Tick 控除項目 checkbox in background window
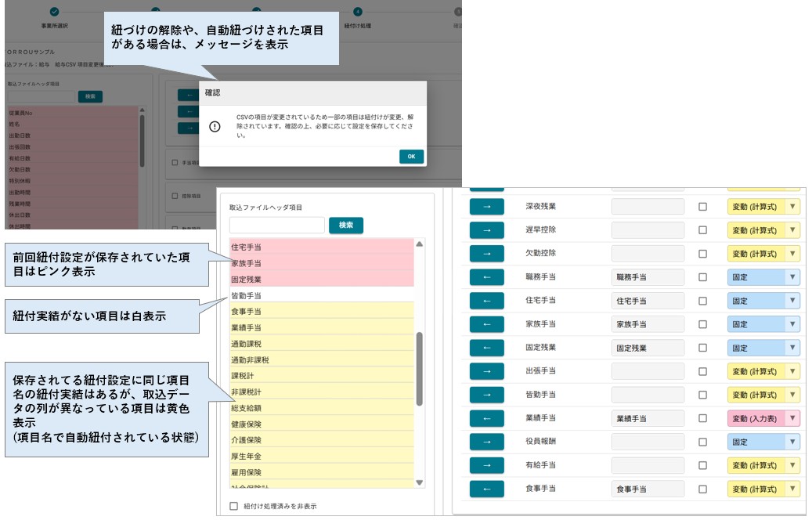812x520 pixels. pos(175,196)
